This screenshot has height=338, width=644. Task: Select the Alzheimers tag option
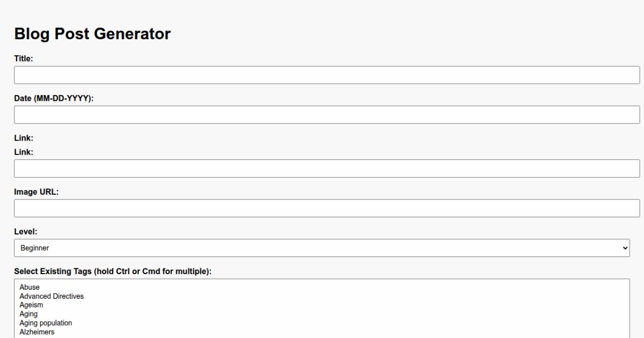click(x=36, y=332)
